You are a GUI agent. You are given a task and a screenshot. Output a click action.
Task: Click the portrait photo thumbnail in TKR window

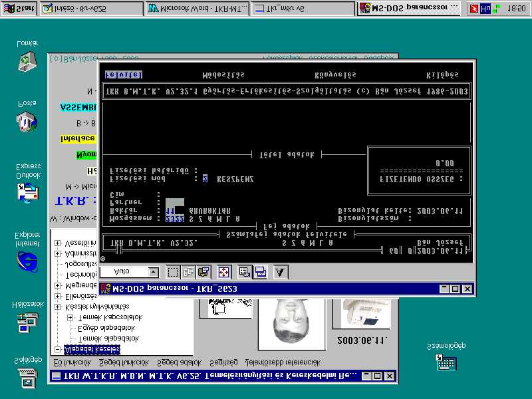tap(292, 324)
